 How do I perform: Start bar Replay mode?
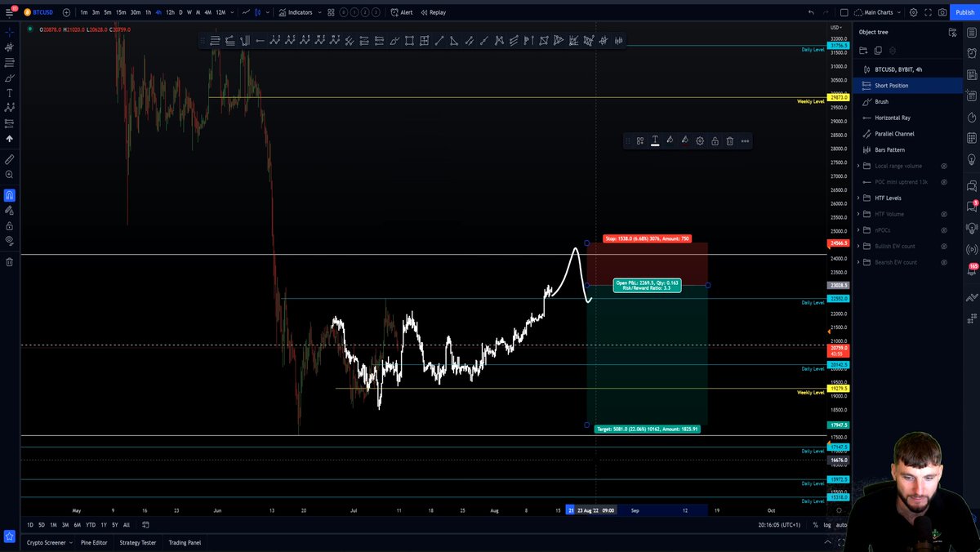tap(434, 12)
